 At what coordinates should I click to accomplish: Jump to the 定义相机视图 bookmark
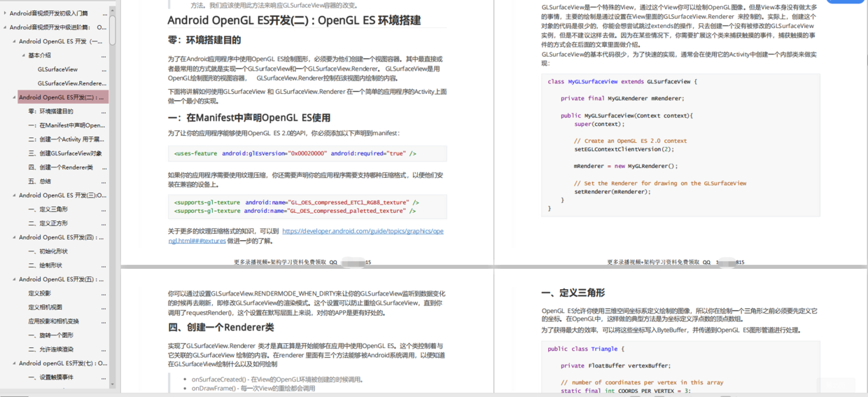point(45,307)
